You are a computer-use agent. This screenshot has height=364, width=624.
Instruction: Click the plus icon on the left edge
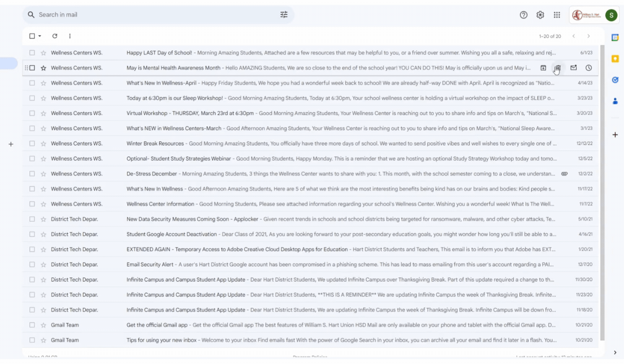(11, 144)
